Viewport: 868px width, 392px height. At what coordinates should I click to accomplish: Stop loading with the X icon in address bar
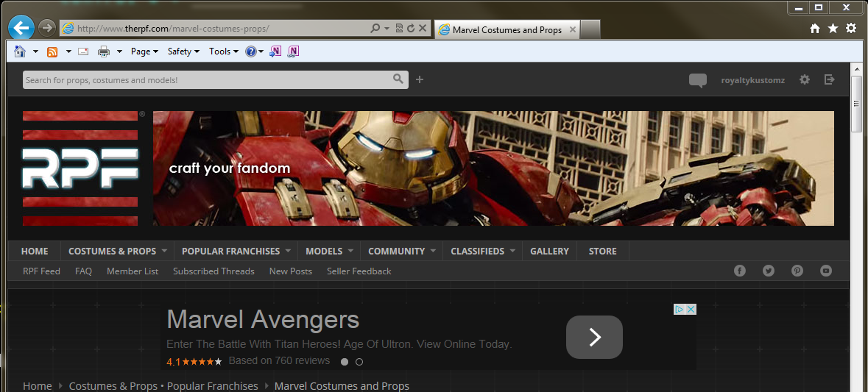coord(423,28)
